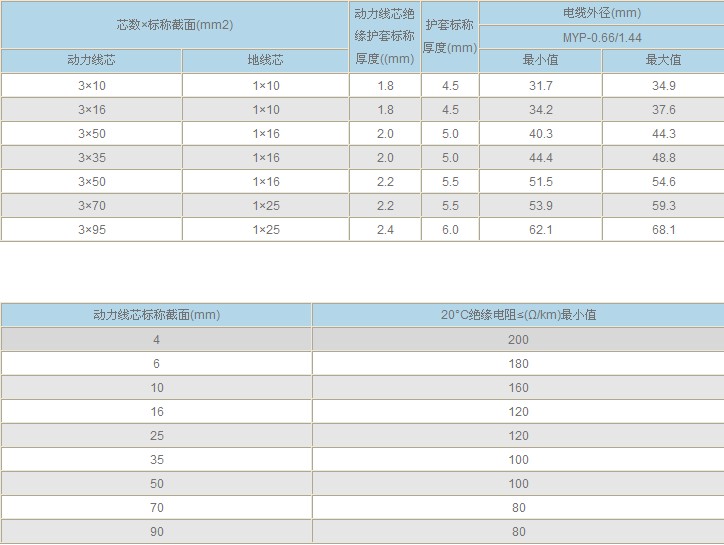724x545 pixels.
Task: Click the 最小值 column header
Action: (x=541, y=61)
